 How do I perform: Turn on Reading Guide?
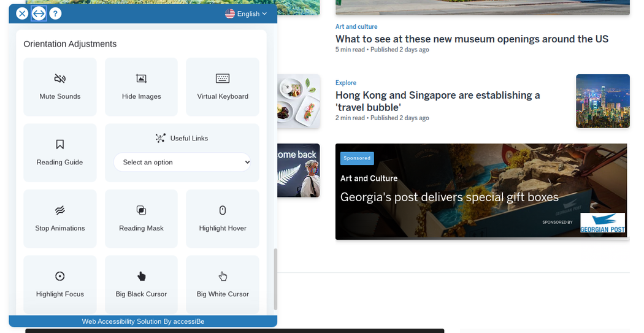[60, 153]
